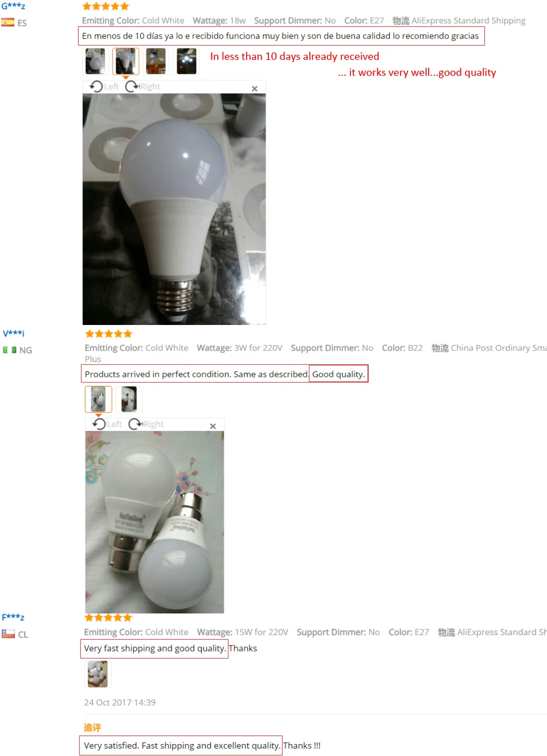The height and width of the screenshot is (756, 547).
Task: Rotate first review photo left
Action: click(x=104, y=87)
